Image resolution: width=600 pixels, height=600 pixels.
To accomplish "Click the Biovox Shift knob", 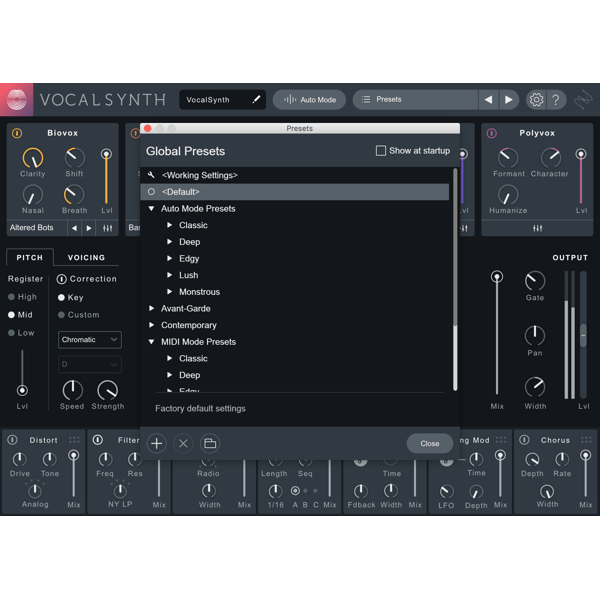I will [x=74, y=157].
